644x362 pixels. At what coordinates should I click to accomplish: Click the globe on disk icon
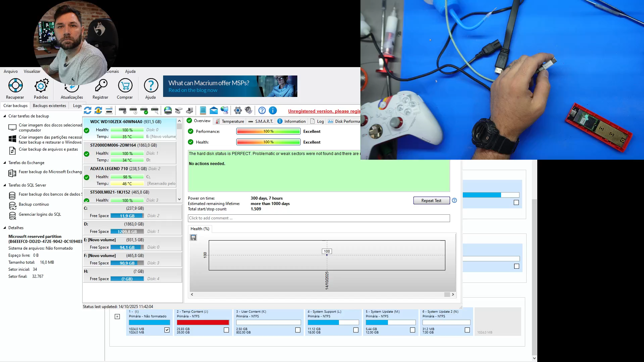point(168,110)
